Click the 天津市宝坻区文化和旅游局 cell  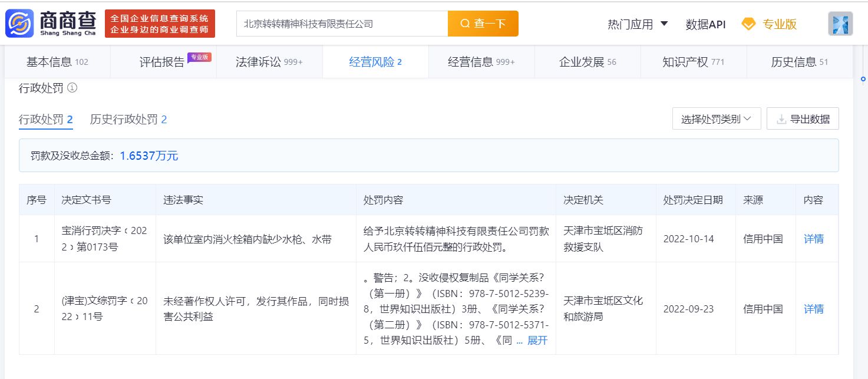click(x=603, y=308)
